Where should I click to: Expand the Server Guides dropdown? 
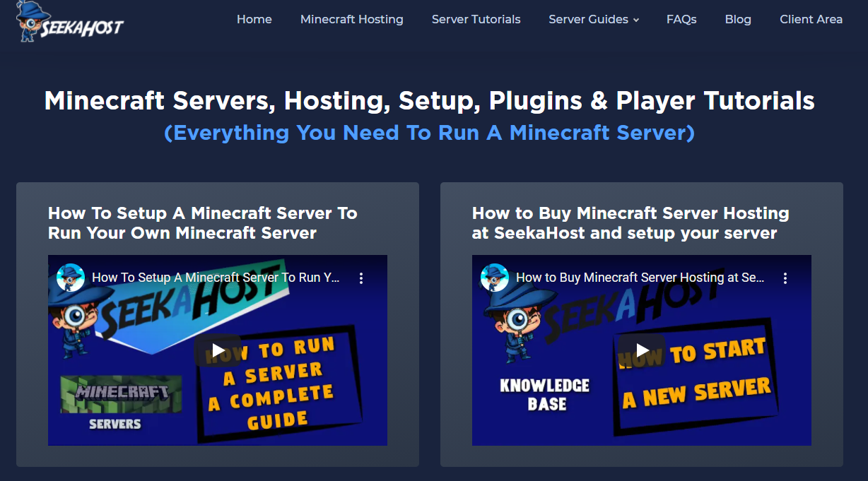pyautogui.click(x=593, y=19)
